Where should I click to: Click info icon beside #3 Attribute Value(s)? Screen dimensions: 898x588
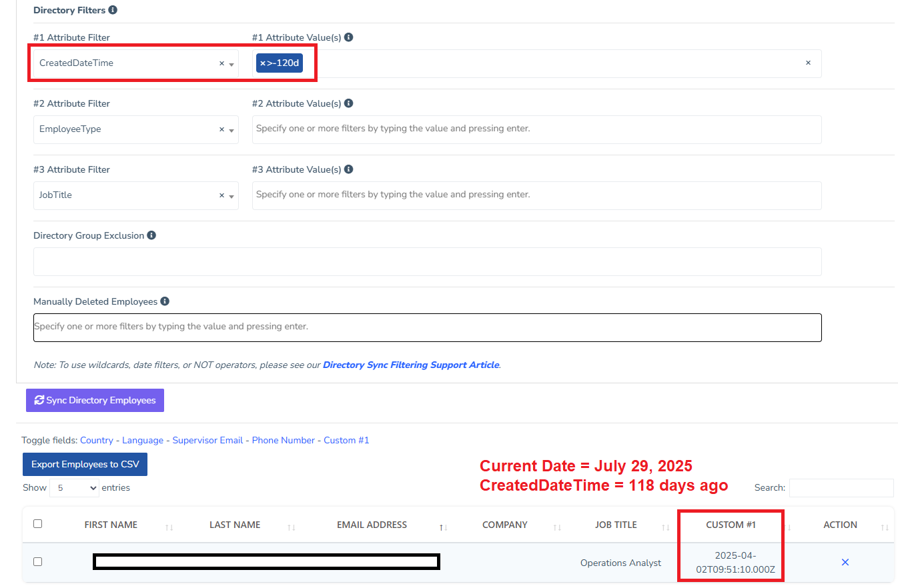[x=349, y=169]
